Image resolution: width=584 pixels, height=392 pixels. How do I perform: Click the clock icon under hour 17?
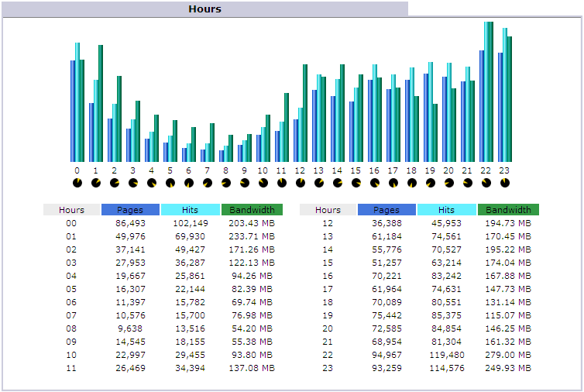393,183
